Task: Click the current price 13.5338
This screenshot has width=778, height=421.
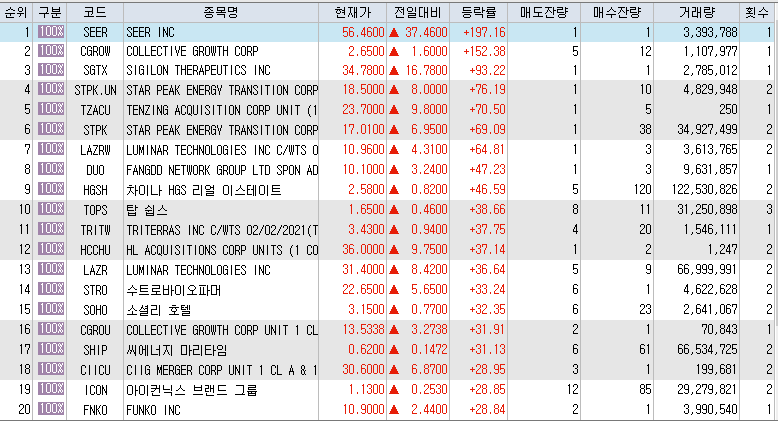Action: (x=363, y=330)
